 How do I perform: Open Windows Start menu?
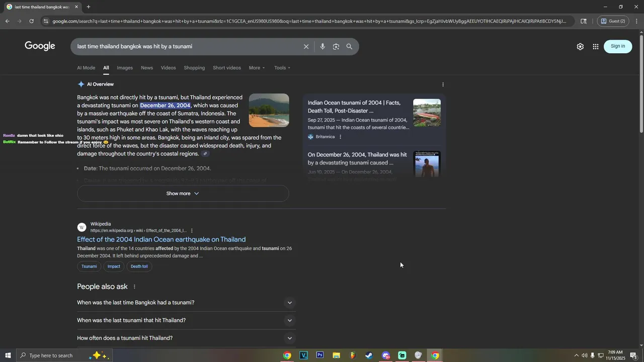pyautogui.click(x=8, y=355)
